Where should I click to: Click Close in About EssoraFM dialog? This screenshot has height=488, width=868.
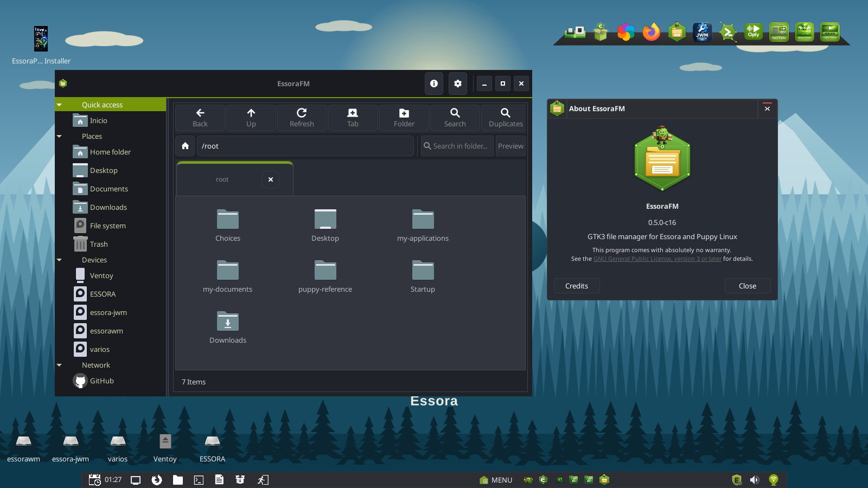(748, 286)
